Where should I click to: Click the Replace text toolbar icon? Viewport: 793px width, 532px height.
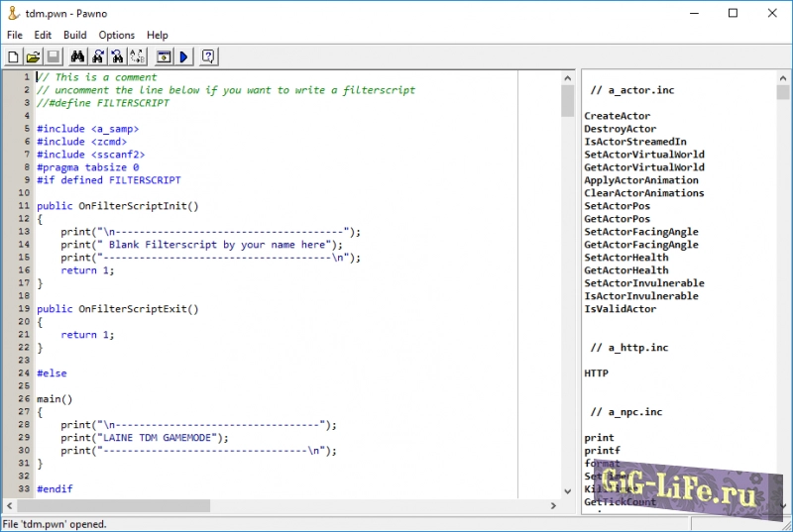coord(137,56)
